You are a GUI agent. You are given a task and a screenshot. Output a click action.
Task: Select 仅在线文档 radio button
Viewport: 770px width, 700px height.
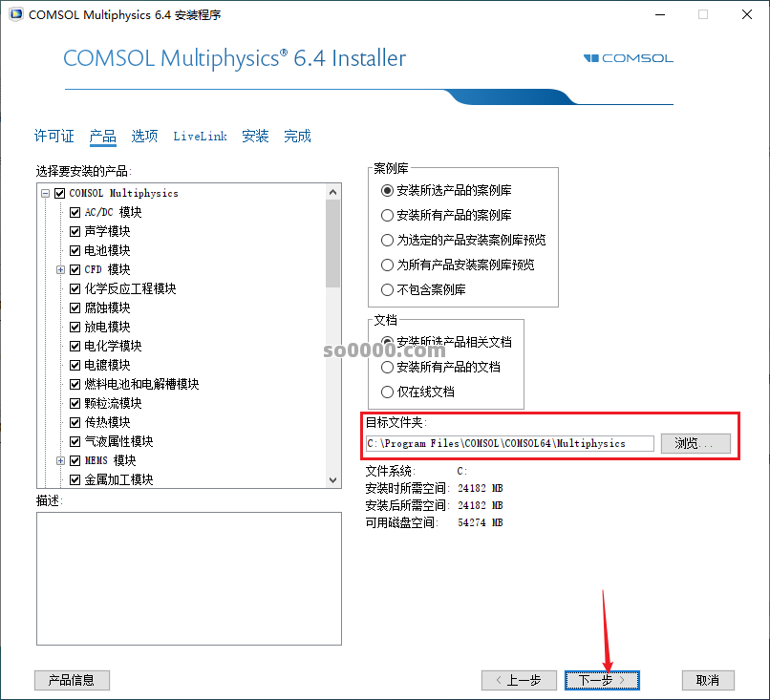click(387, 392)
